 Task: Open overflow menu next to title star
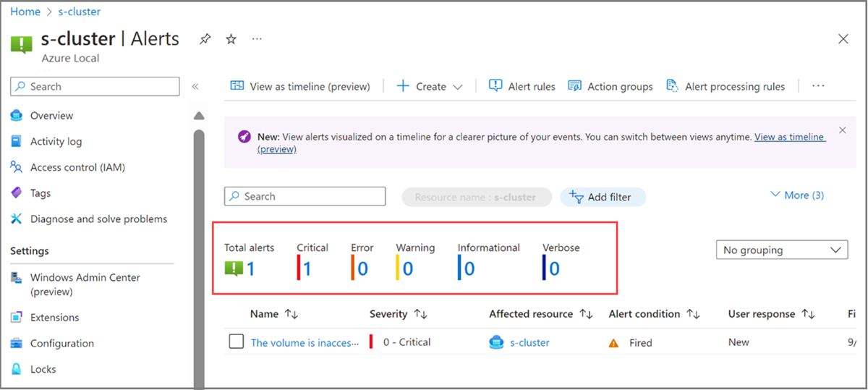click(257, 39)
